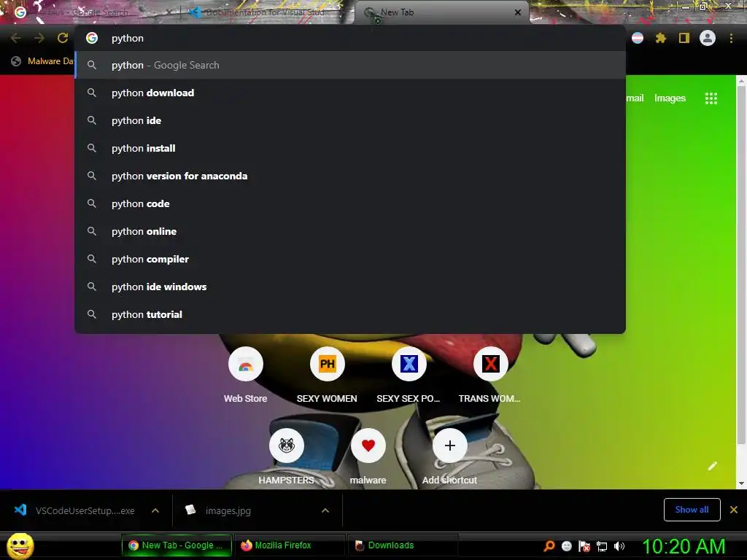Open the Extensions puzzle icon
747x560 pixels.
(x=660, y=38)
